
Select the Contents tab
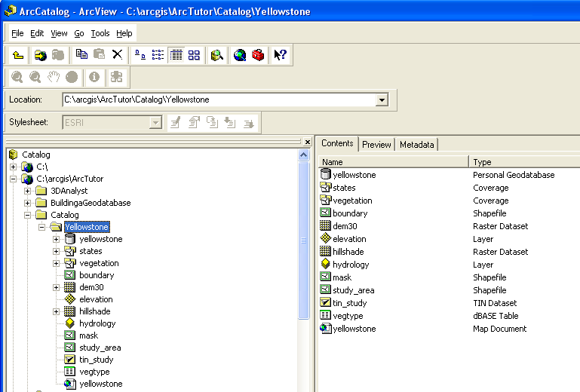(x=337, y=143)
